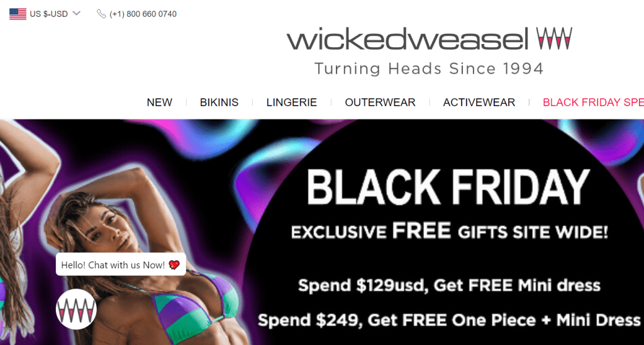Open the BIKINIS menu
The height and width of the screenshot is (345, 644).
tap(219, 102)
